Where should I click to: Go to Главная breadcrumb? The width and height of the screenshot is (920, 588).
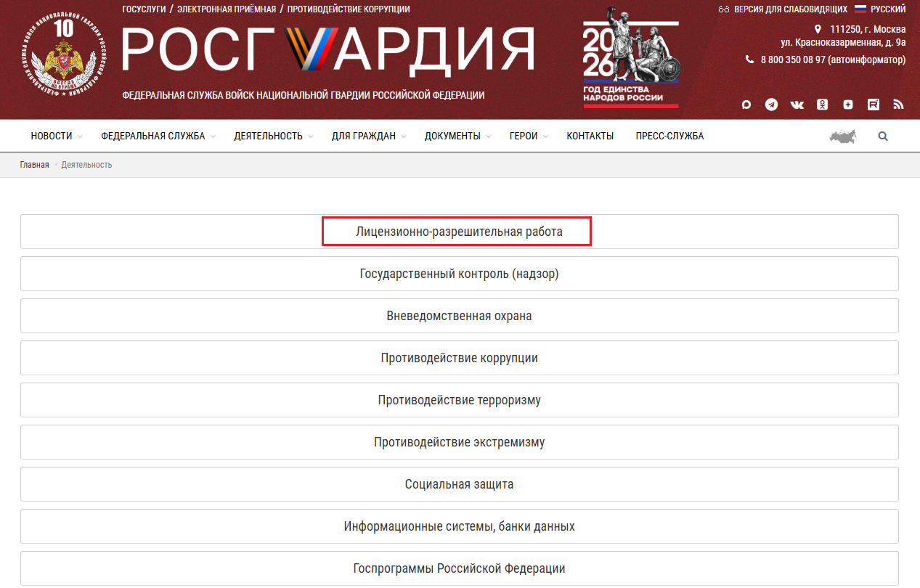point(35,165)
